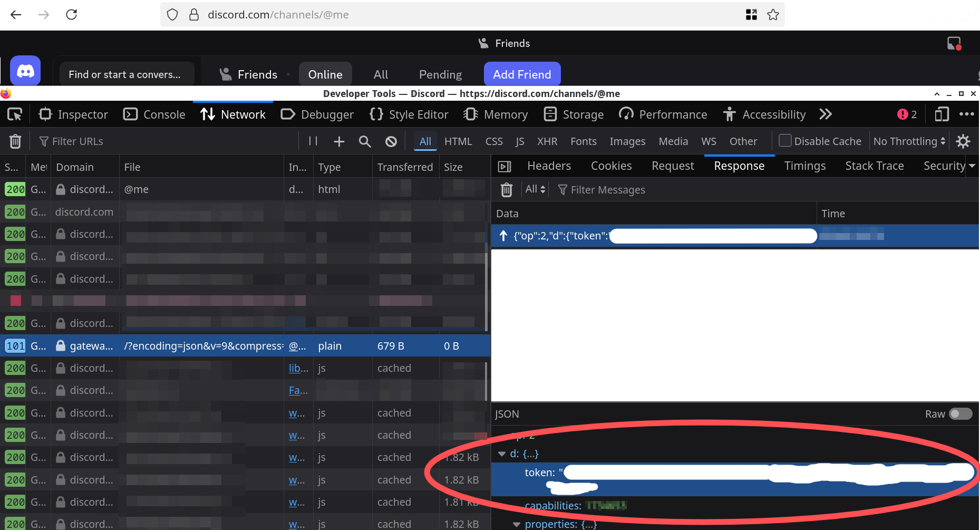This screenshot has width=980, height=530.
Task: Collapse the properties: {...} JSON node
Action: [x=517, y=524]
